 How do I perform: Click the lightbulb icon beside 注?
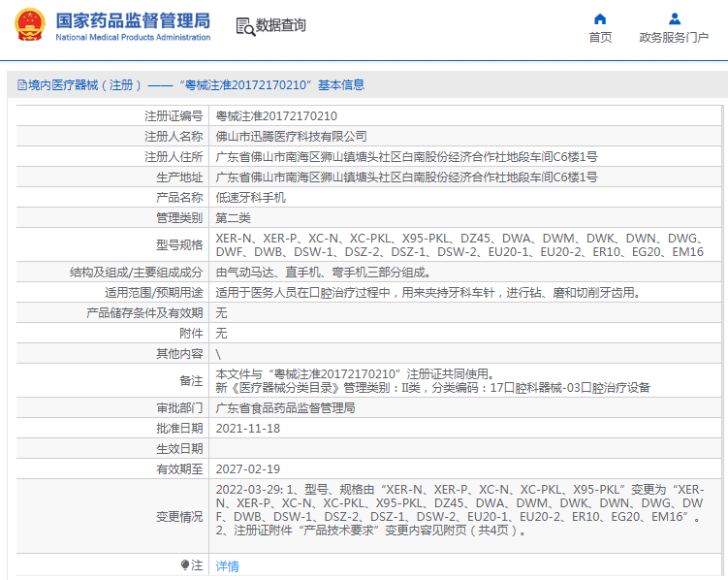point(185,564)
